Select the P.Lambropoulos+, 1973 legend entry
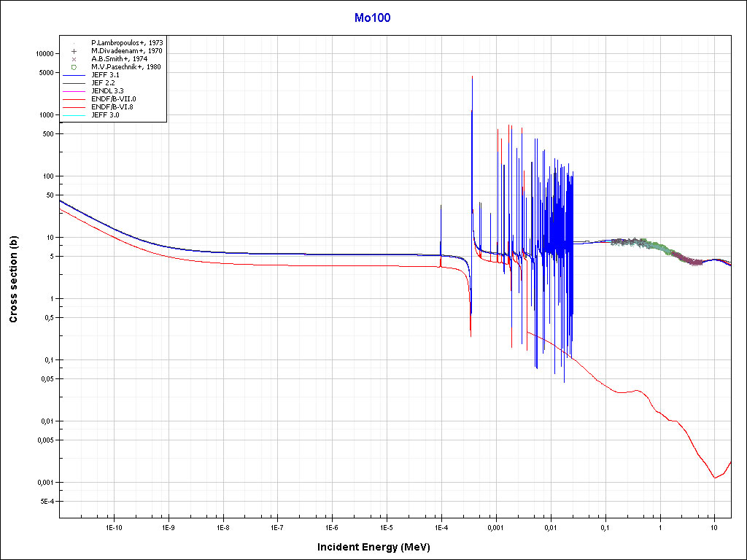This screenshot has height=560, width=747. tap(127, 43)
